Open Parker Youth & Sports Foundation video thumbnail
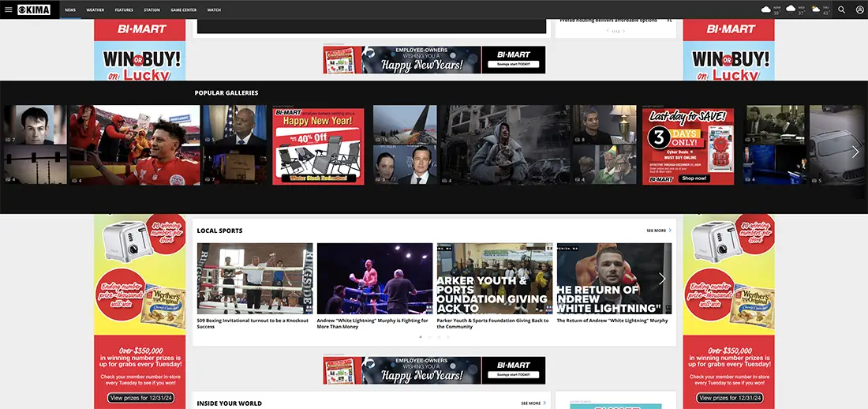This screenshot has height=409, width=868. coord(494,279)
